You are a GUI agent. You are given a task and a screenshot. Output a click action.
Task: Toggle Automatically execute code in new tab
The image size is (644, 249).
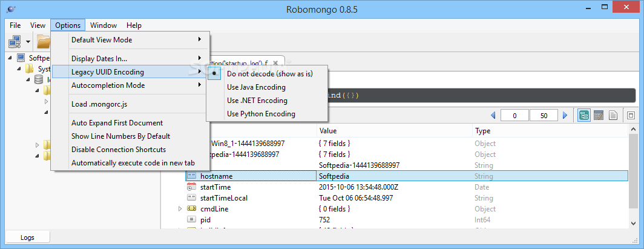point(130,163)
